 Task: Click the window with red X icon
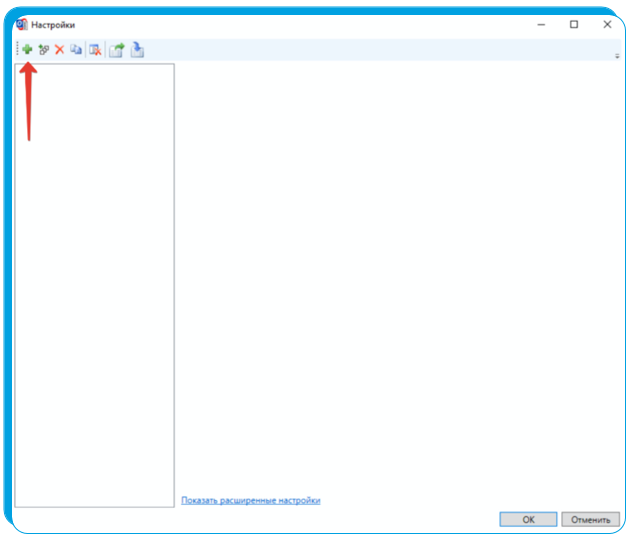point(95,50)
